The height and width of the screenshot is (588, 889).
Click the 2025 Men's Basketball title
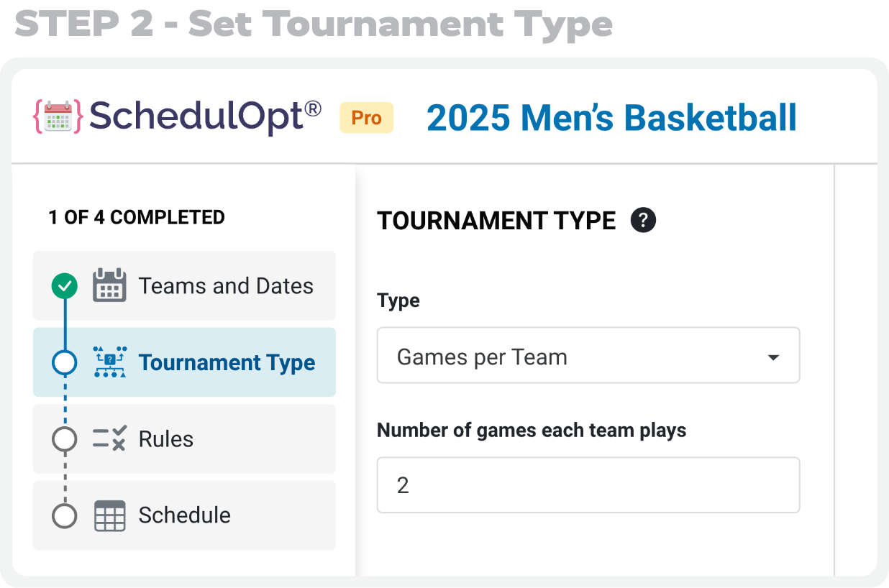click(x=611, y=118)
